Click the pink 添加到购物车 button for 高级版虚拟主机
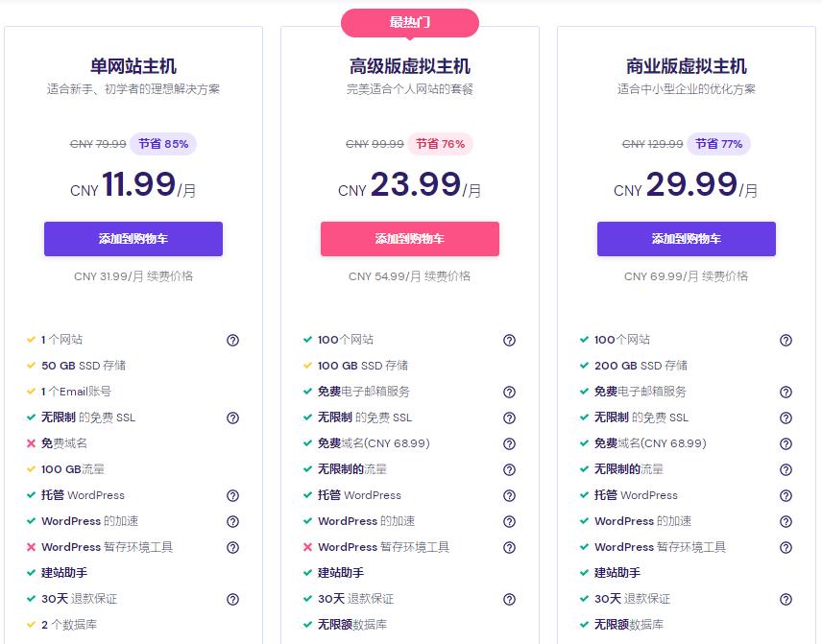The width and height of the screenshot is (822, 644). [x=409, y=238]
